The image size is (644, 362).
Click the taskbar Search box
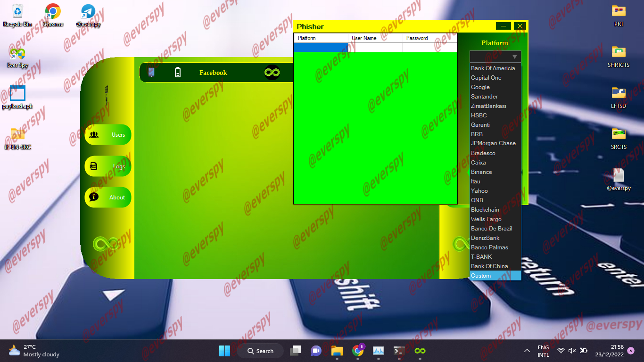[x=260, y=351]
